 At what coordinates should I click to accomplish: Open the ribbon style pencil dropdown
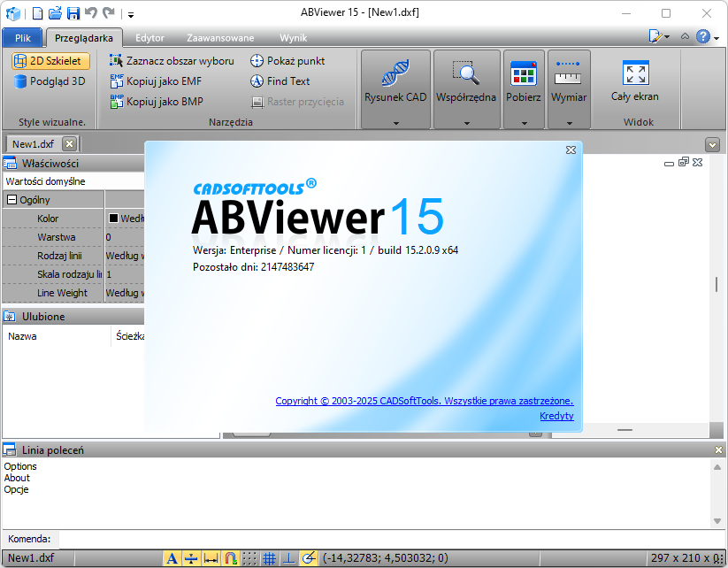[x=659, y=36]
